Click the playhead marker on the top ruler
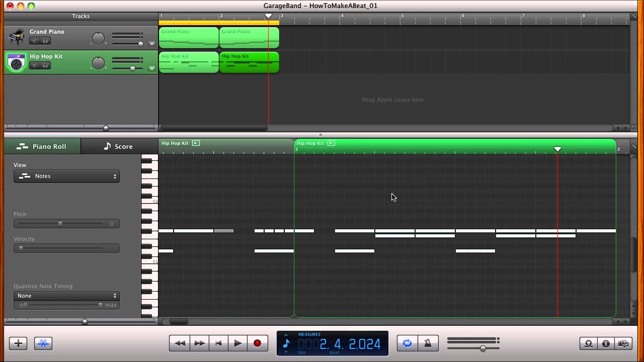The height and width of the screenshot is (362, 644). (x=269, y=16)
